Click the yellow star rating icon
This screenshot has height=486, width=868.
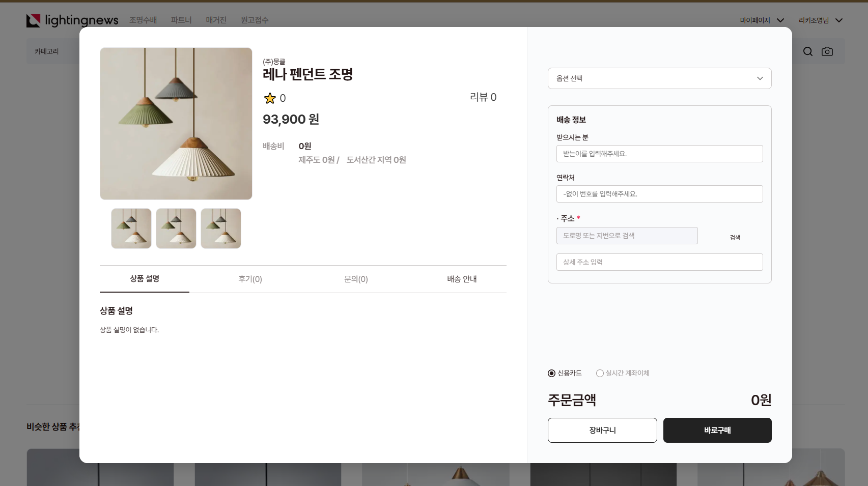tap(270, 98)
